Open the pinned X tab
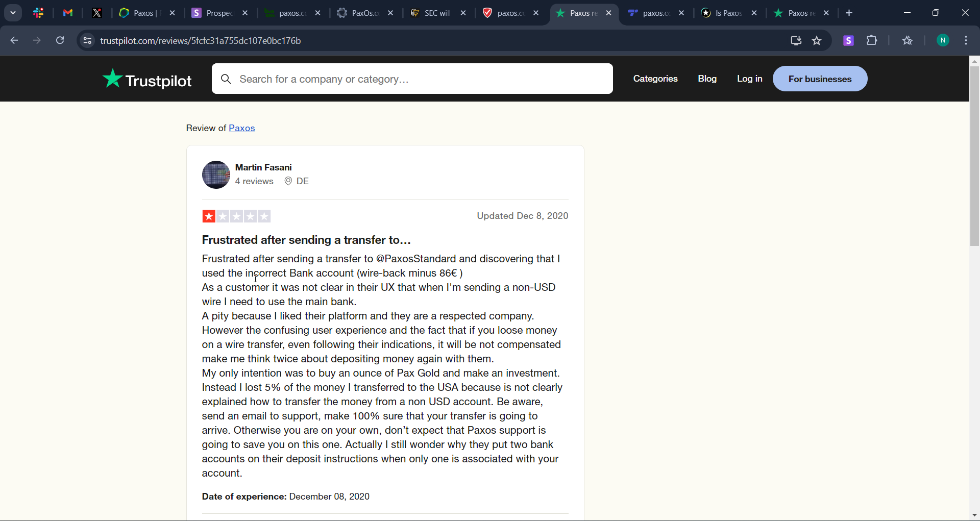The width and height of the screenshot is (980, 521). pyautogui.click(x=97, y=13)
